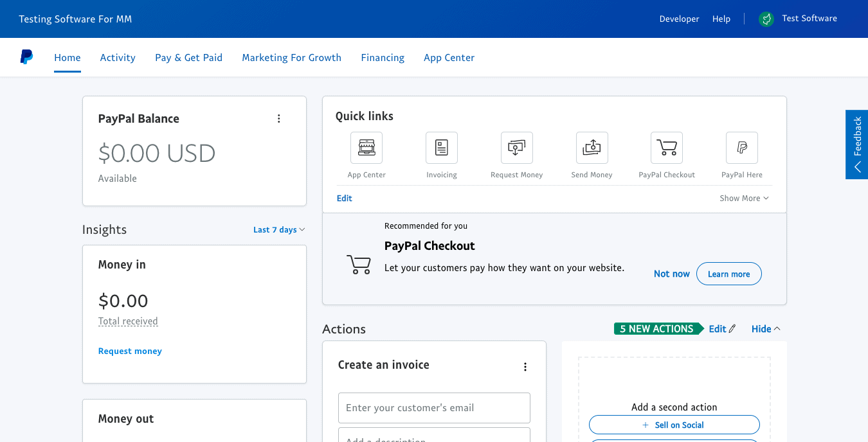
Task: Click the PayPal logo in the navigation bar
Action: coord(26,57)
